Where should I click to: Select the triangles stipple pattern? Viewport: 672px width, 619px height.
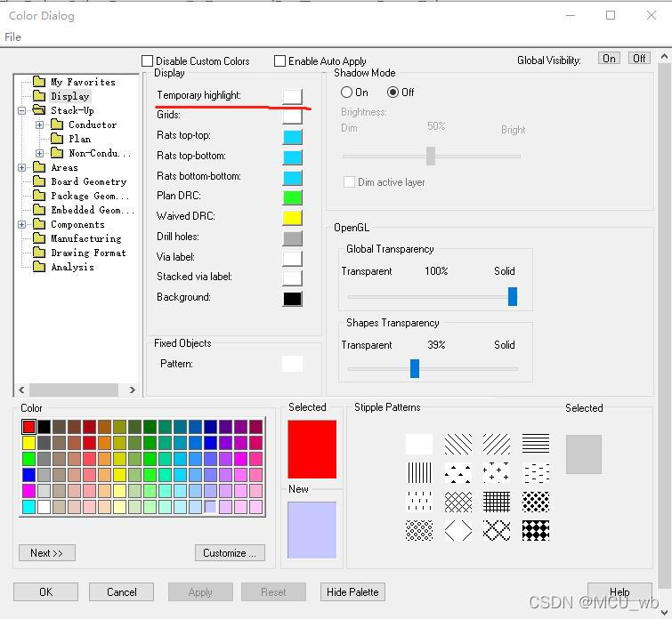point(458,473)
